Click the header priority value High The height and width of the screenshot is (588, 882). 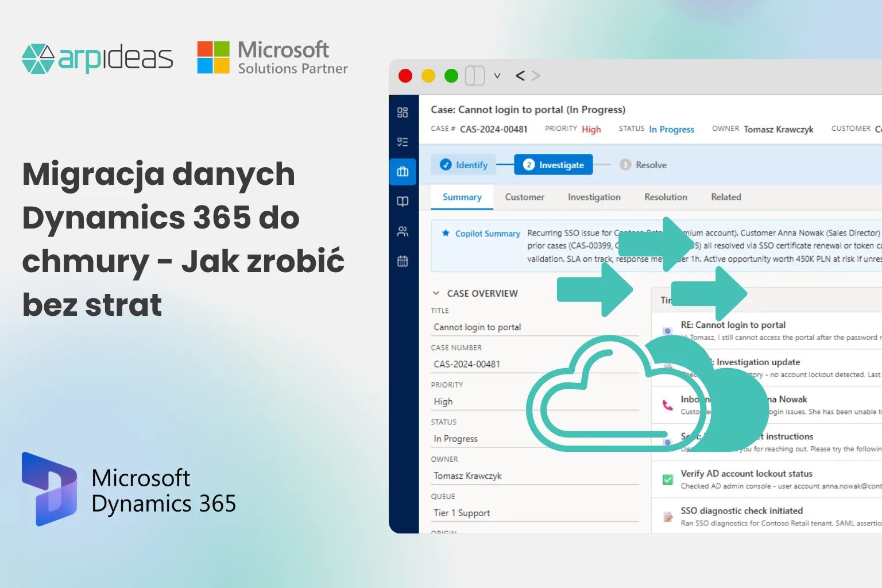[591, 129]
